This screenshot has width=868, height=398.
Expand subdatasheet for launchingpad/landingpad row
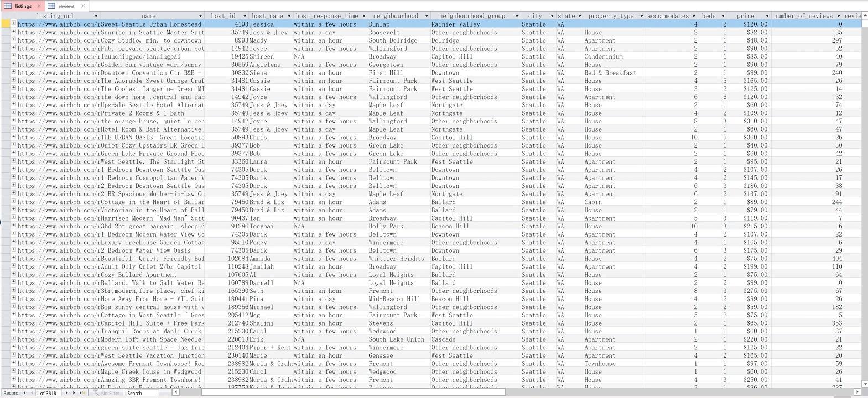[x=13, y=56]
